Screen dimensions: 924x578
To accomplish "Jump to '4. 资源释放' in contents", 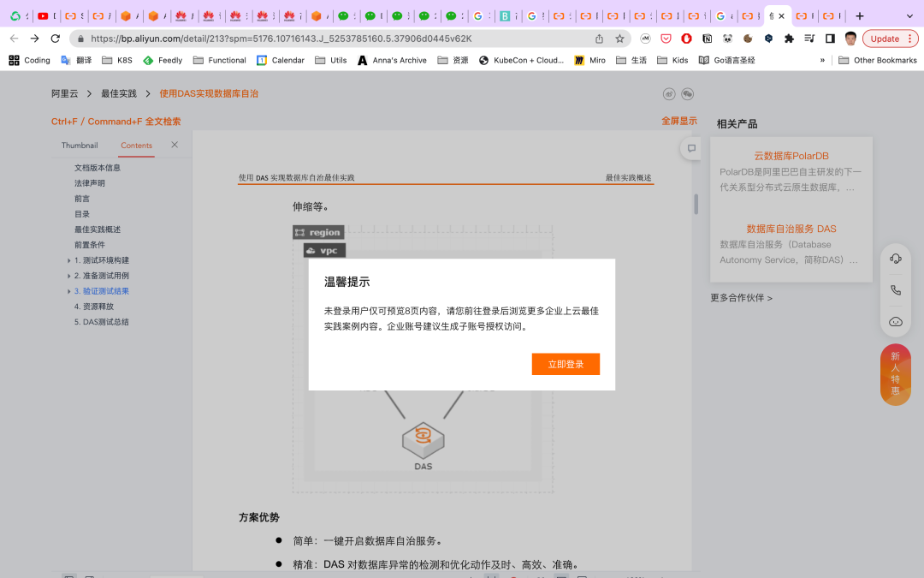I will [94, 306].
